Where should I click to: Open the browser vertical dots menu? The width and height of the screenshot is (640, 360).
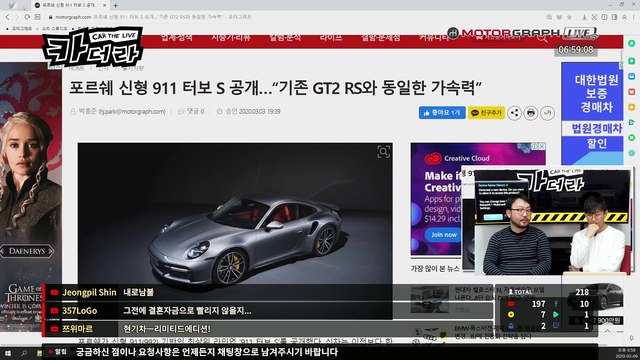pyautogui.click(x=634, y=17)
